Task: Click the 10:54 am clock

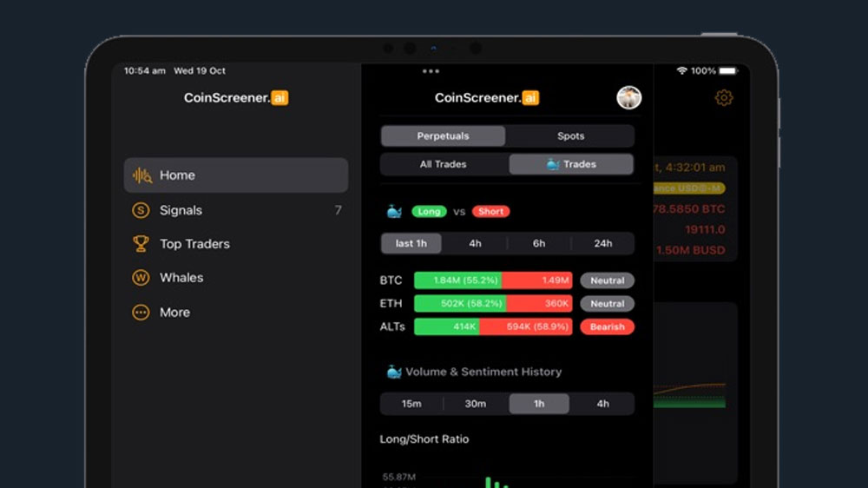Action: [x=144, y=71]
